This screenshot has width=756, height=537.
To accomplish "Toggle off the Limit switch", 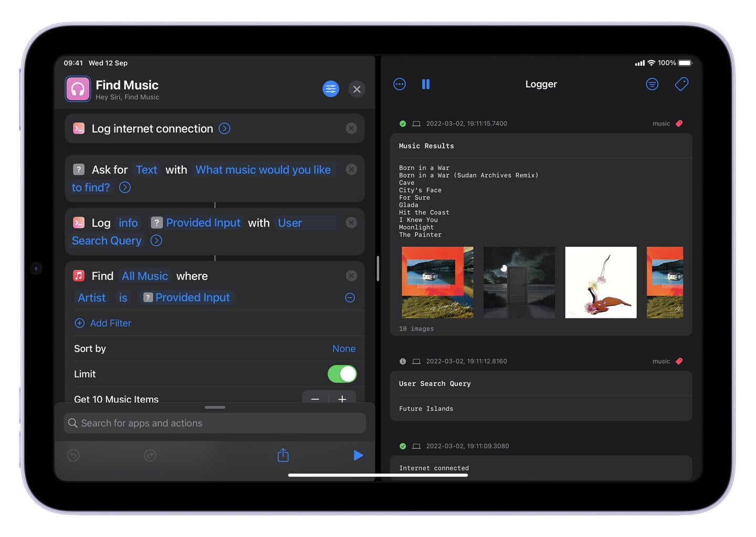I will click(342, 374).
